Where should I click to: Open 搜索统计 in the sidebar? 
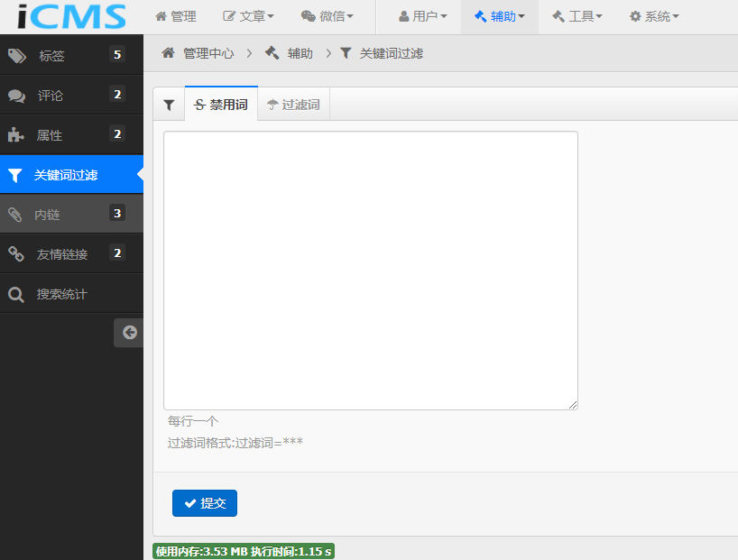tap(71, 293)
